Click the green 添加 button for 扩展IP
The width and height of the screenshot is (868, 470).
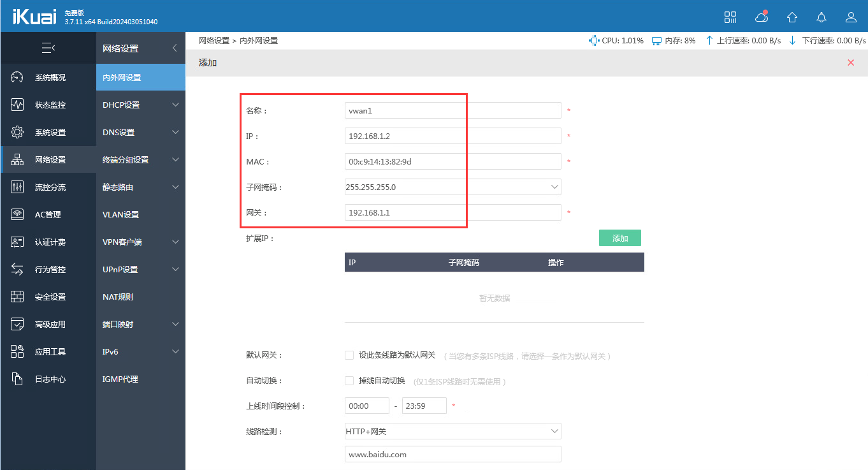tap(619, 237)
